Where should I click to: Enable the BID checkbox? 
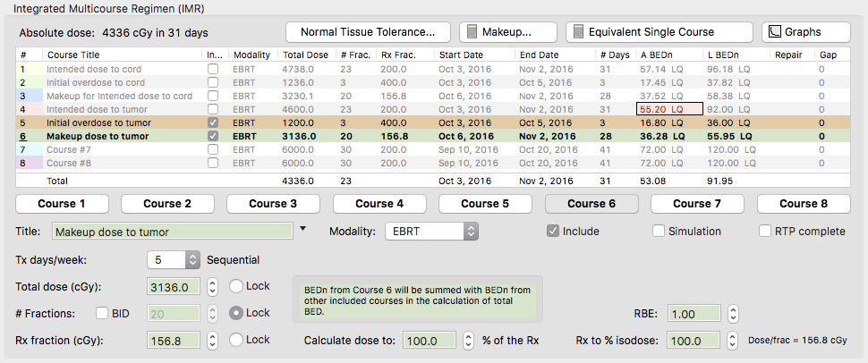102,314
